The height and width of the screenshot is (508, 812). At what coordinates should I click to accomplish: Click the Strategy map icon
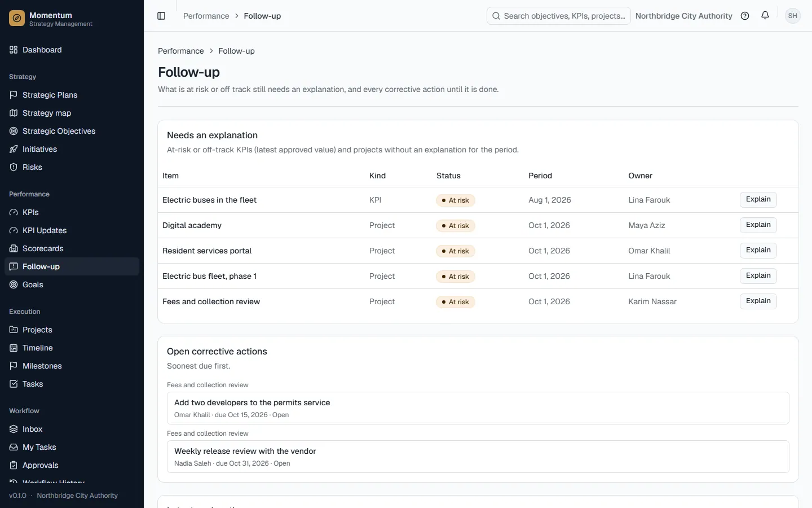coord(14,113)
